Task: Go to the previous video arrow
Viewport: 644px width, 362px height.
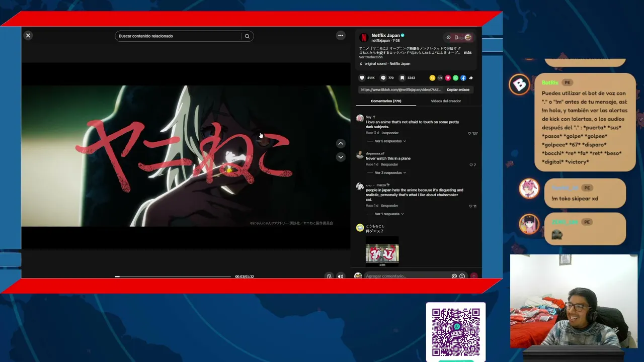Action: coord(341,143)
